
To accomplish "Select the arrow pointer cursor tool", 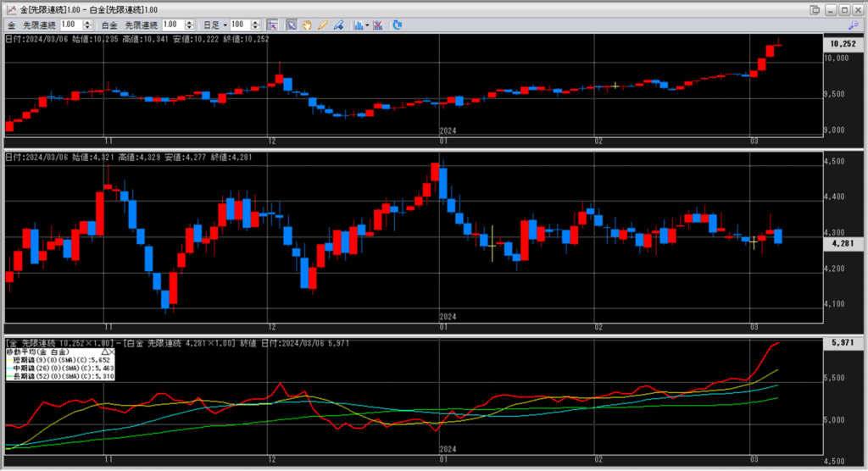I will pos(291,25).
